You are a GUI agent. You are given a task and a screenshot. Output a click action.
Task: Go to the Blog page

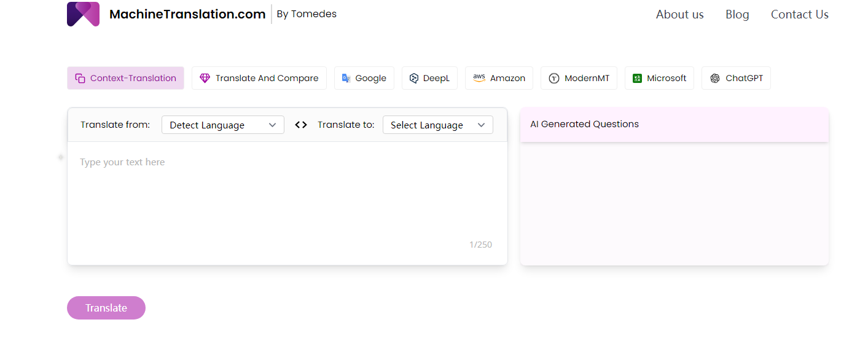click(737, 14)
